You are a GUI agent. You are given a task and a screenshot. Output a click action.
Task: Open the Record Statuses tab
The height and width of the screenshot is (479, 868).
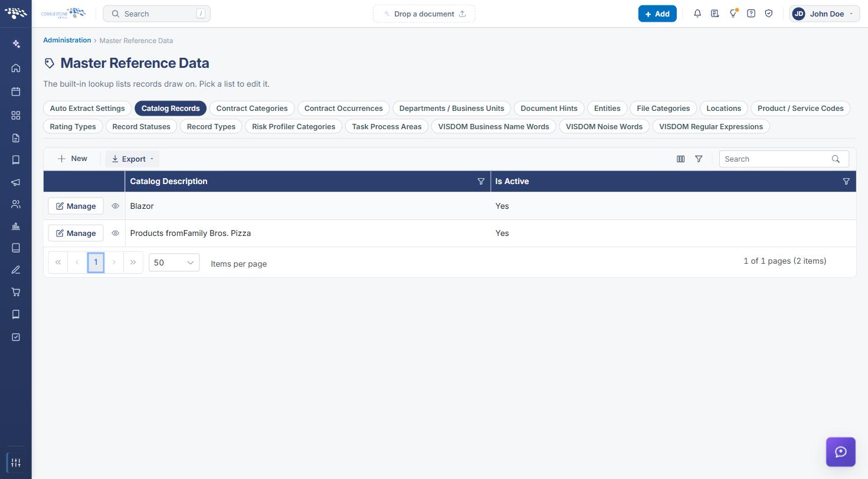click(x=141, y=127)
